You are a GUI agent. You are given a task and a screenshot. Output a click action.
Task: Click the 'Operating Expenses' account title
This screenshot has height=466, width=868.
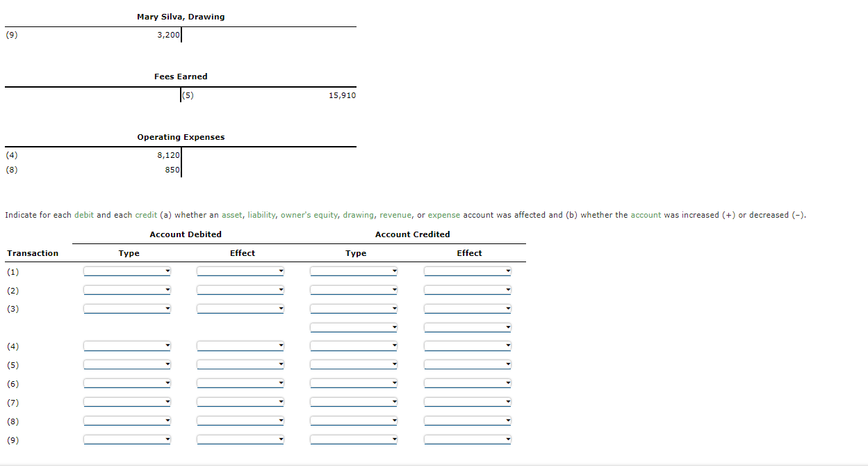coord(181,137)
